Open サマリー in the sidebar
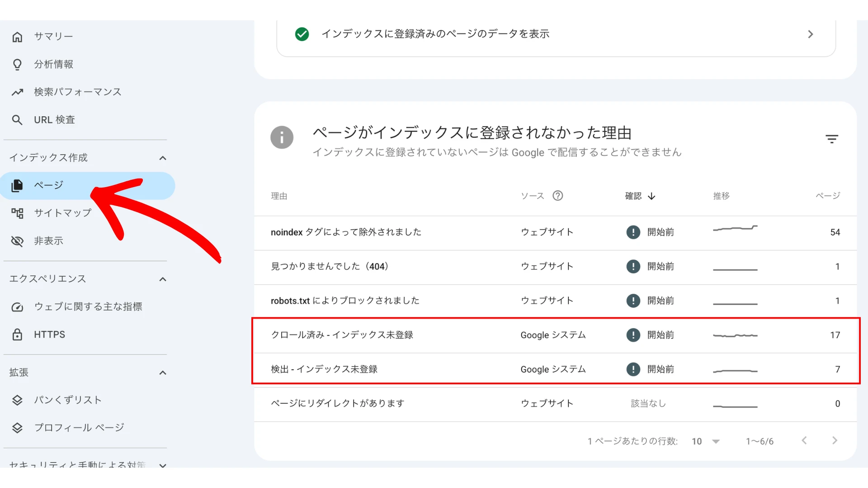 (x=53, y=37)
